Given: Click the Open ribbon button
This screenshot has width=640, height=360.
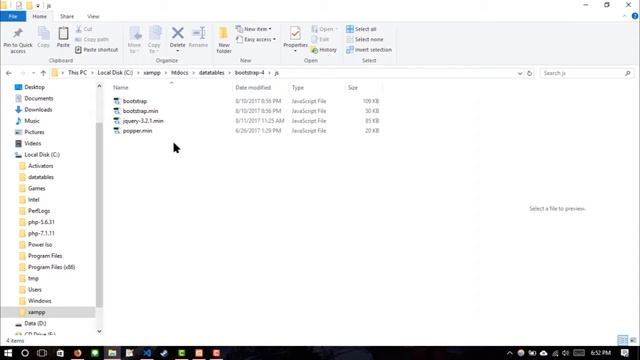Looking at the screenshot, I should [324, 29].
